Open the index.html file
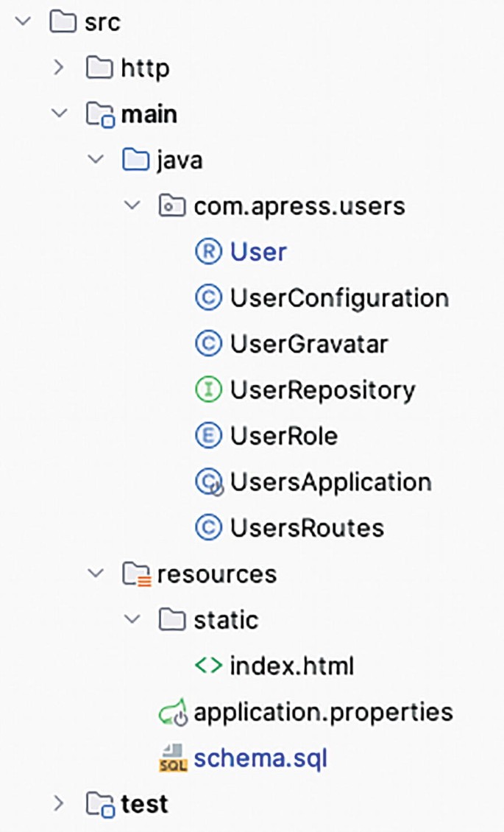 pos(291,666)
